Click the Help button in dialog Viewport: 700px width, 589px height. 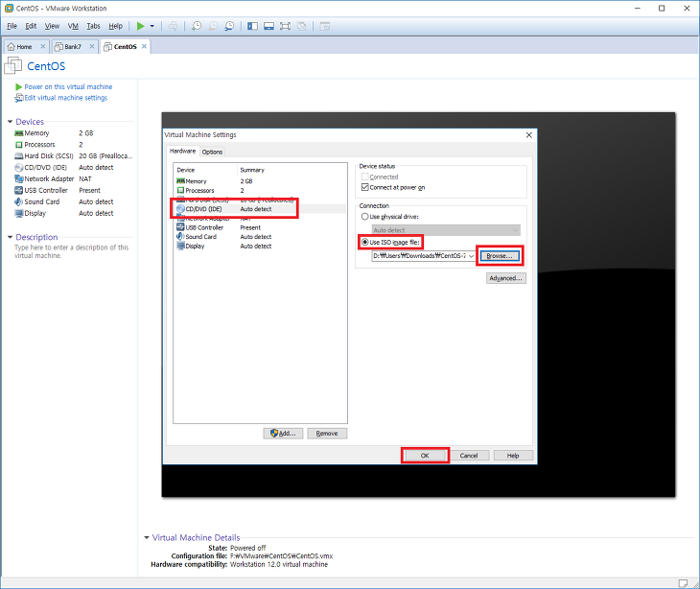[513, 456]
